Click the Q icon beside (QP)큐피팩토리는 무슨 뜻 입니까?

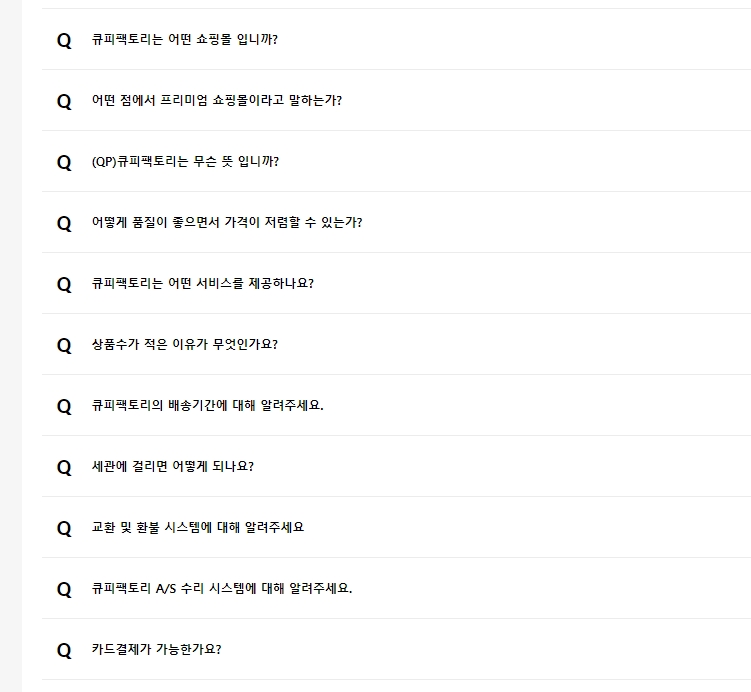[64, 162]
